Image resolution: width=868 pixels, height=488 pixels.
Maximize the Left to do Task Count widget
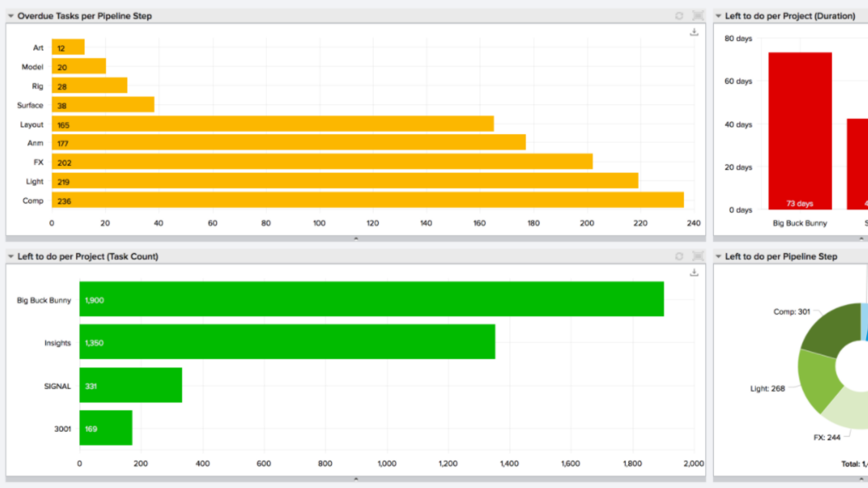698,256
